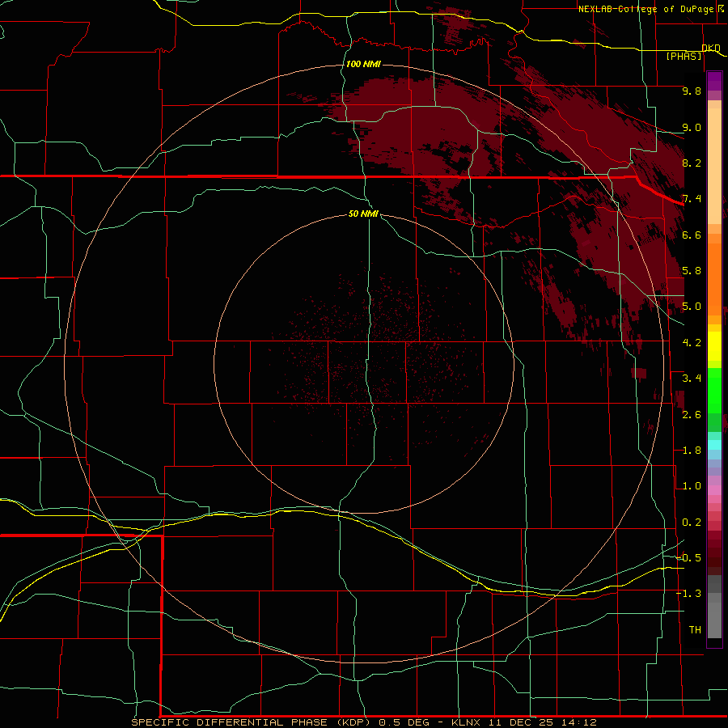Click the "0.2" scale value
The width and height of the screenshot is (728, 728).
coord(692,523)
